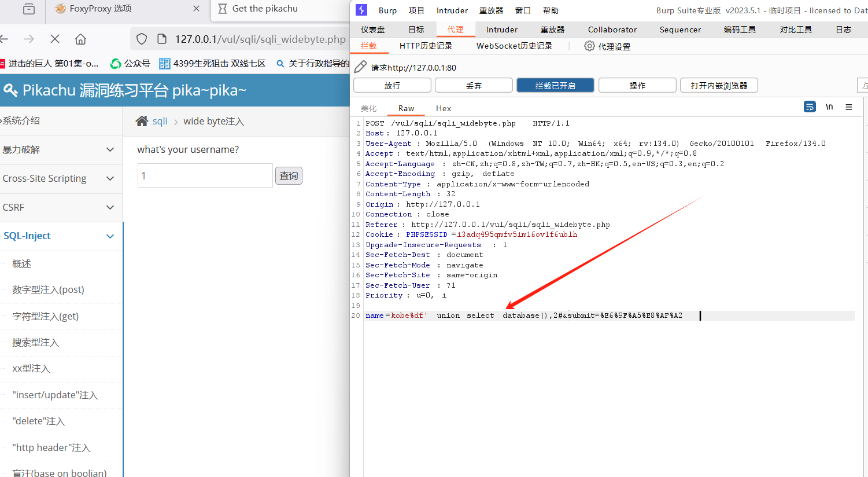This screenshot has height=477, width=868.
Task: Open the 进击的巨人 第01集 bookmark
Action: coord(49,64)
